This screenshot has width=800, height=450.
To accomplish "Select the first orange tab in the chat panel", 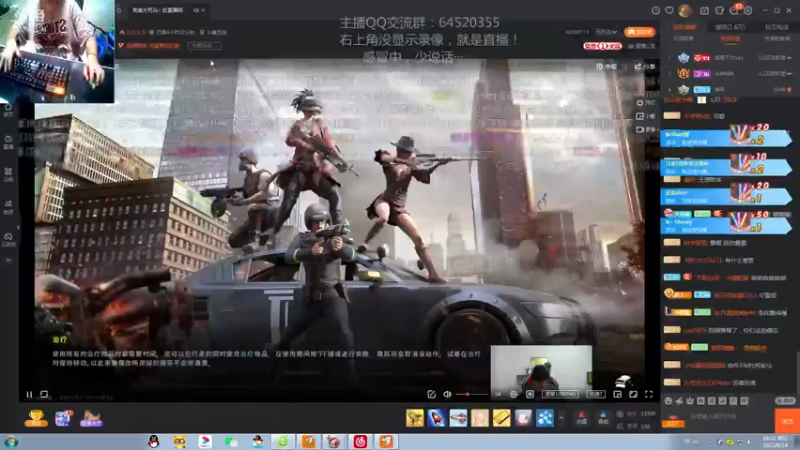I will pyautogui.click(x=684, y=27).
